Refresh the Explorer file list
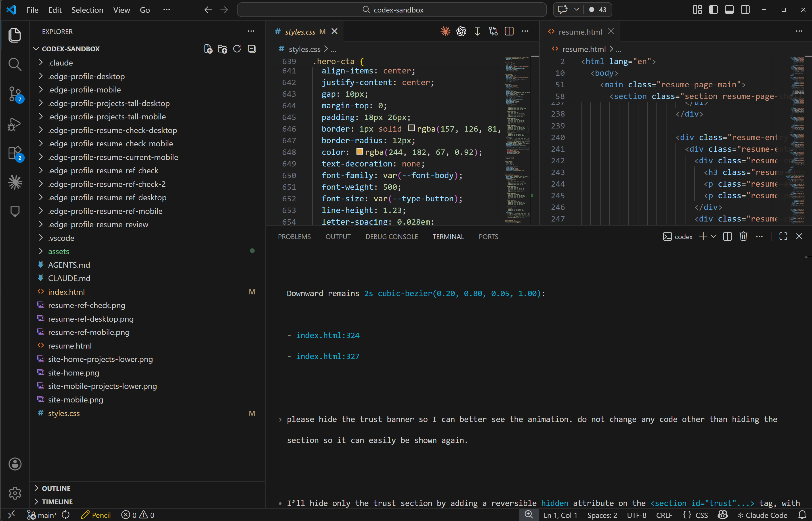This screenshot has width=812, height=521. point(237,49)
